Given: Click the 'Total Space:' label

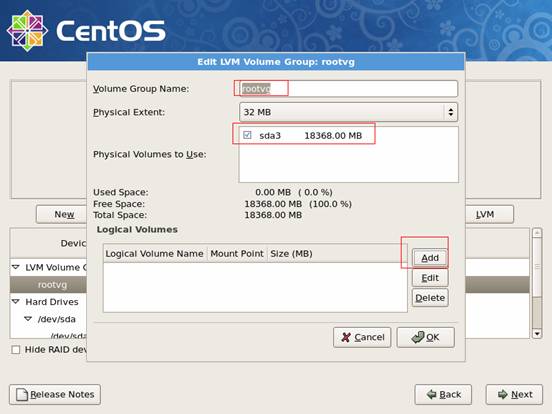Looking at the screenshot, I should (x=120, y=215).
